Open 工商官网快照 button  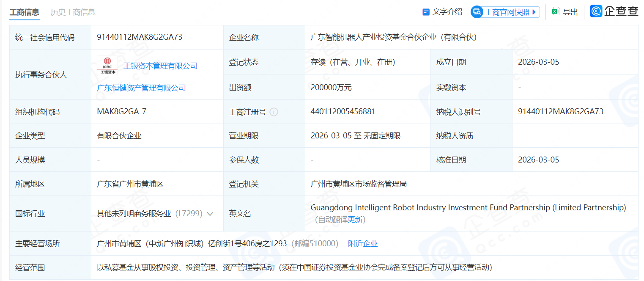click(x=505, y=12)
